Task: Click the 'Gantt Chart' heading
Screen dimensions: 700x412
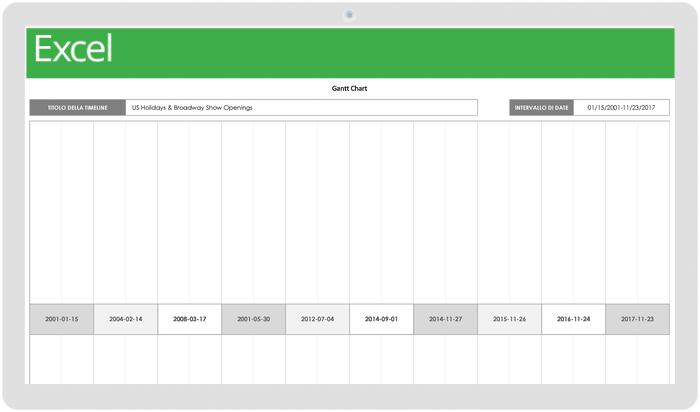Action: click(x=349, y=88)
